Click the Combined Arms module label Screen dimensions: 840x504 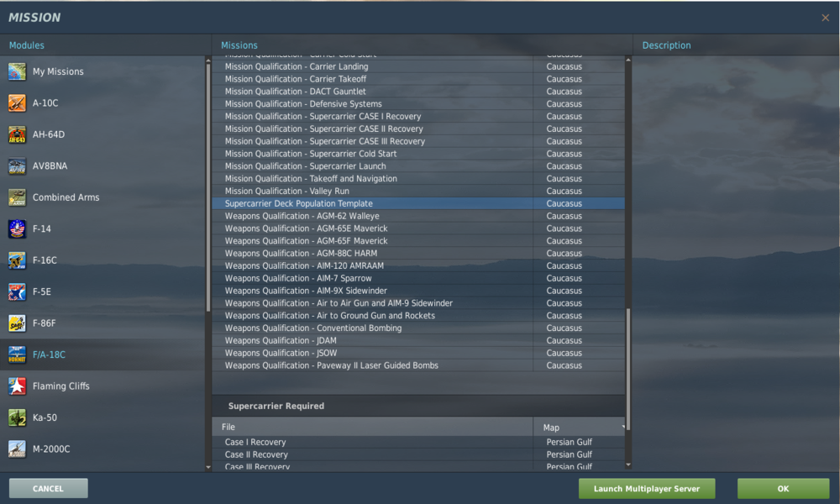tap(66, 197)
